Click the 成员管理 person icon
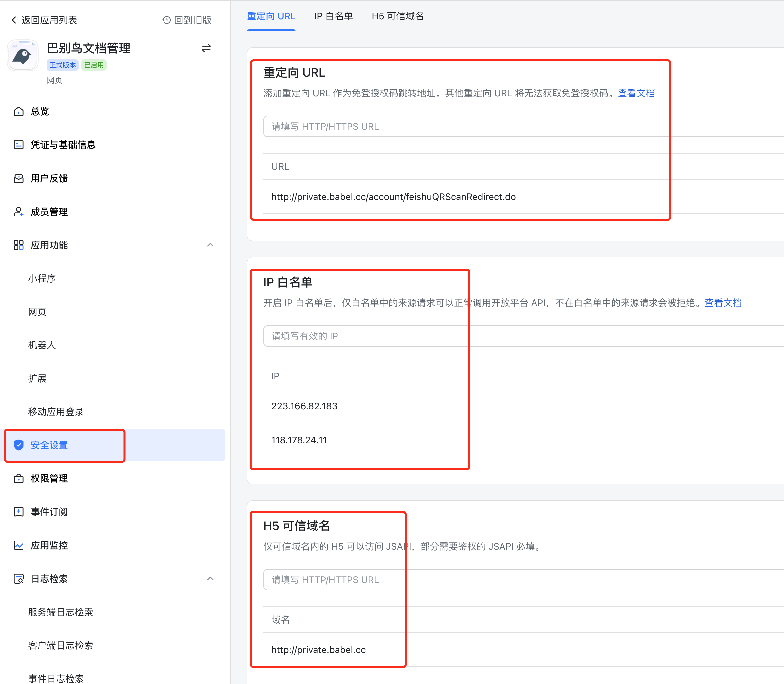The image size is (784, 684). [x=19, y=212]
